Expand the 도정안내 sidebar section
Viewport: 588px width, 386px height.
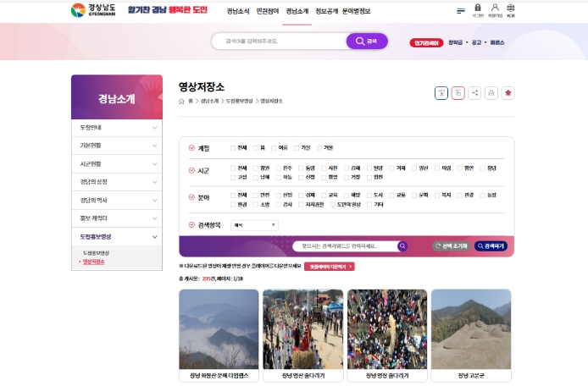pos(115,128)
